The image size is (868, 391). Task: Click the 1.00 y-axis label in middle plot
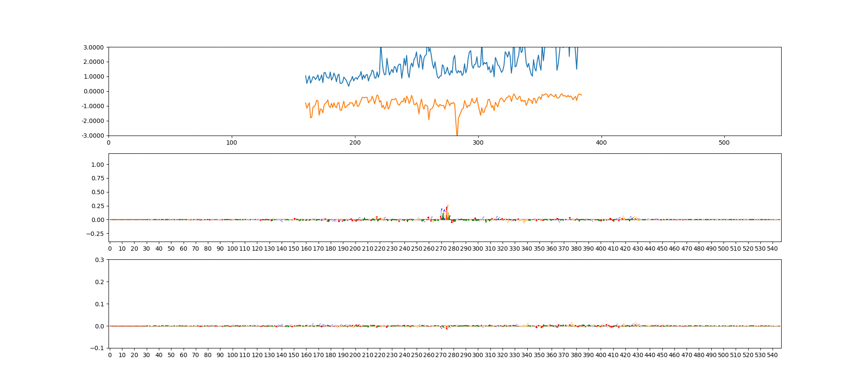[x=98, y=165]
